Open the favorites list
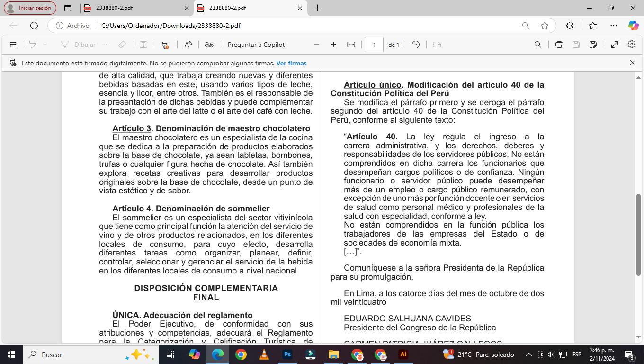The height and width of the screenshot is (364, 644). tap(592, 26)
